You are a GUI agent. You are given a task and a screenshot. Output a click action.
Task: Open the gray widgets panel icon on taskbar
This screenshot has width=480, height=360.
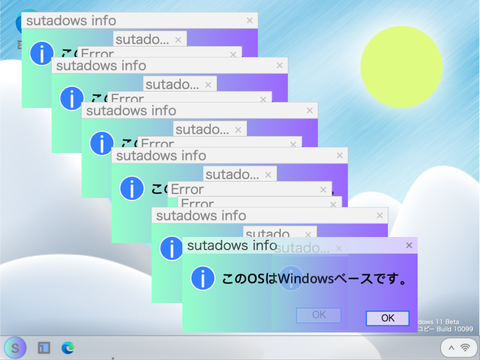[44, 348]
